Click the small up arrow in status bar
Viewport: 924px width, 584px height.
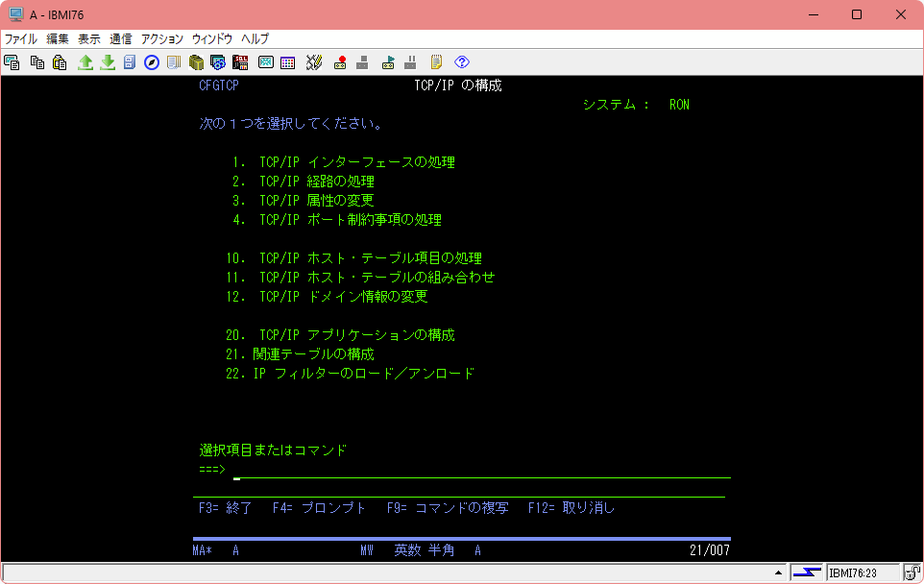(778, 572)
